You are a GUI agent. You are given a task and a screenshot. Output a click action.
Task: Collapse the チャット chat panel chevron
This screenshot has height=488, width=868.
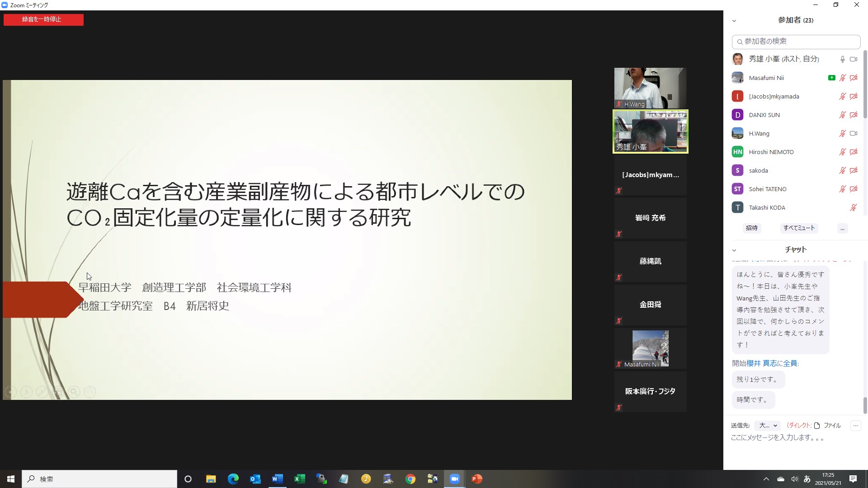[x=734, y=250]
